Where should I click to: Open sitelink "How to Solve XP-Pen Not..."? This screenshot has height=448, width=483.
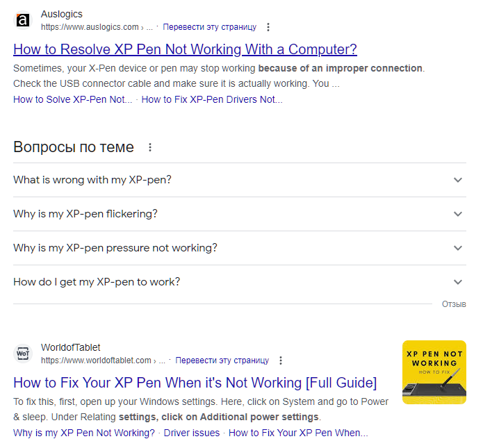(x=73, y=99)
